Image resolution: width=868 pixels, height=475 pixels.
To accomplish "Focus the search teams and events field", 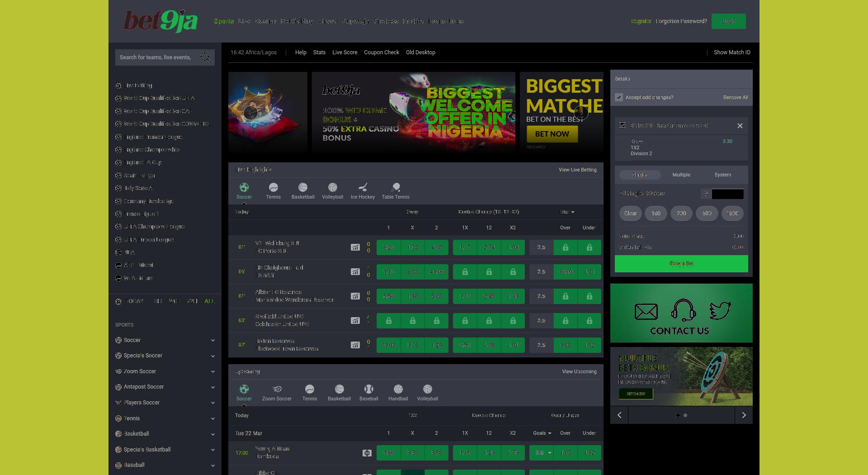I will coord(156,57).
